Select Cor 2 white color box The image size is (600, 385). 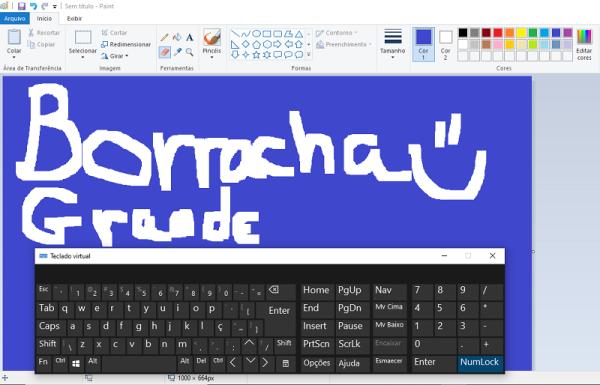pos(445,44)
